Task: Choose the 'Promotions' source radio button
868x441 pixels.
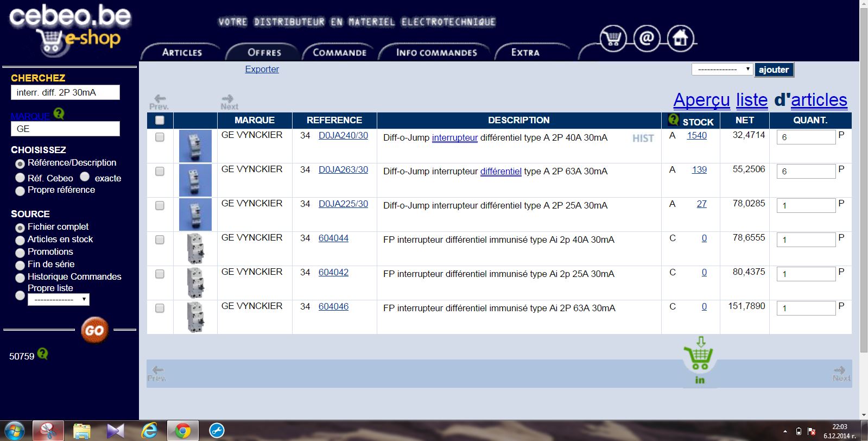Action: pyautogui.click(x=20, y=253)
